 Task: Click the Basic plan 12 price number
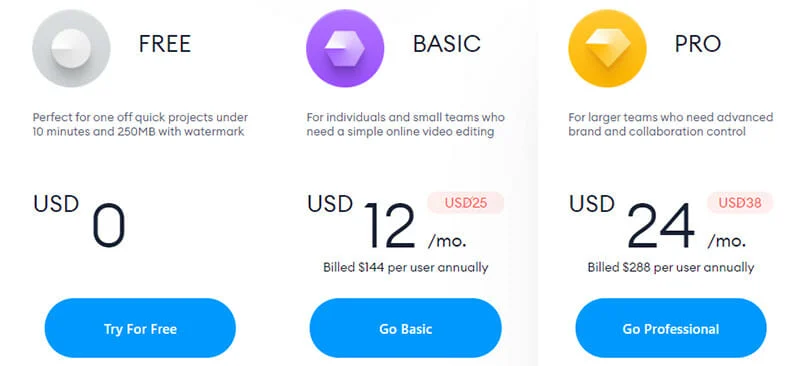(x=390, y=226)
